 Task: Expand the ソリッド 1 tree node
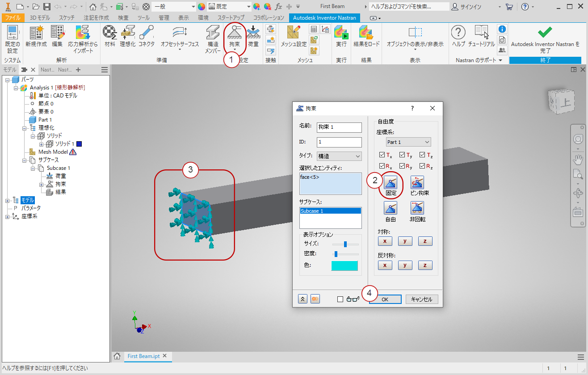(x=42, y=144)
